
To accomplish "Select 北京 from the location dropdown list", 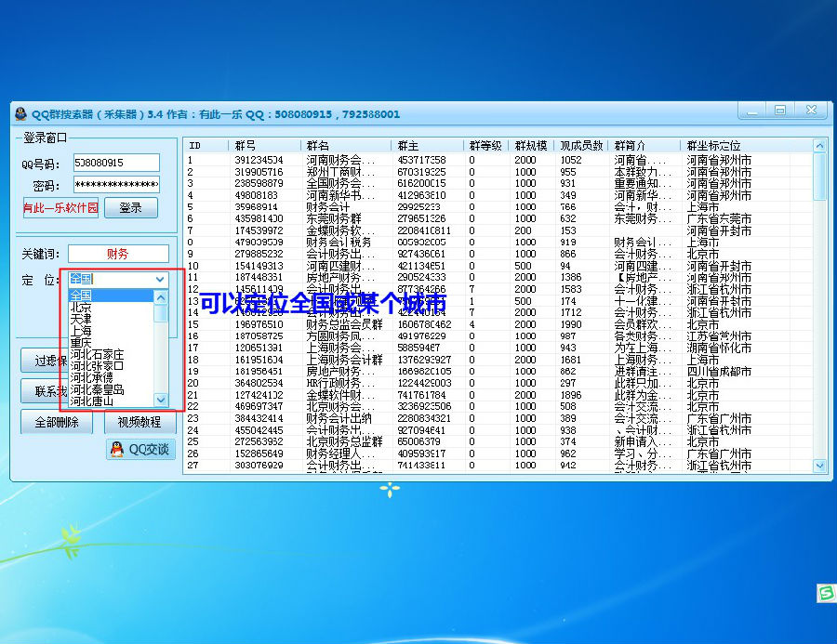I will [x=82, y=308].
